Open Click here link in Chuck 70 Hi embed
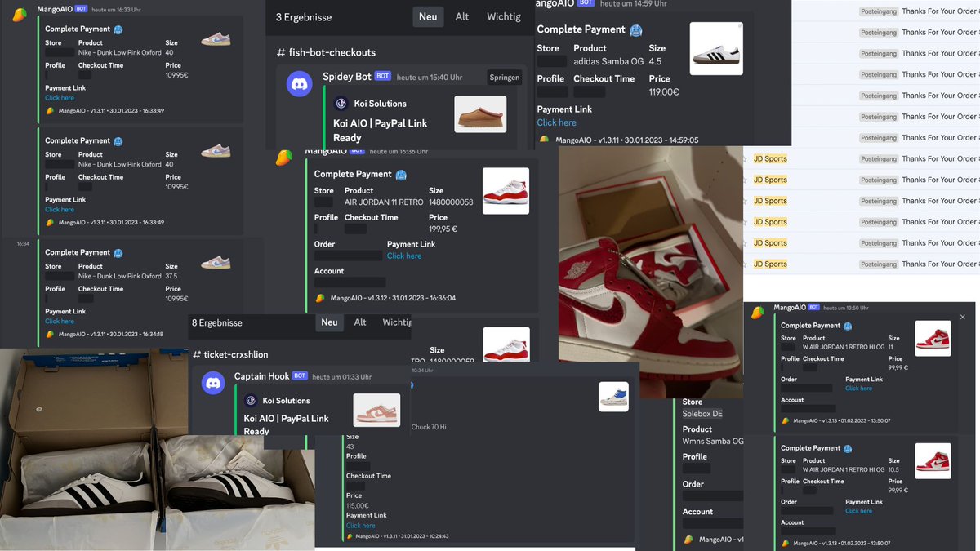Viewport: 980px width, 551px height. coord(360,526)
